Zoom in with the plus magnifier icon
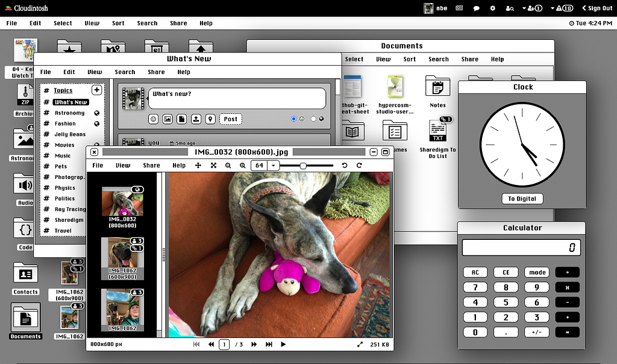 click(x=243, y=166)
